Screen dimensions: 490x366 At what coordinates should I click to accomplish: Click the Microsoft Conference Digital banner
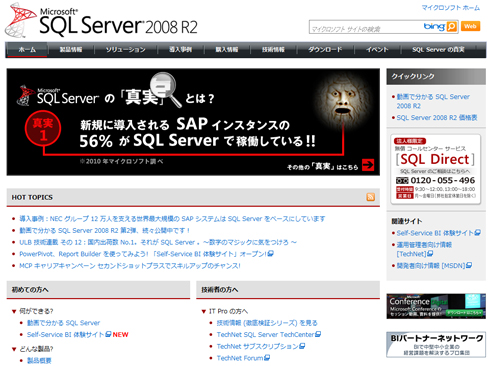(436, 306)
